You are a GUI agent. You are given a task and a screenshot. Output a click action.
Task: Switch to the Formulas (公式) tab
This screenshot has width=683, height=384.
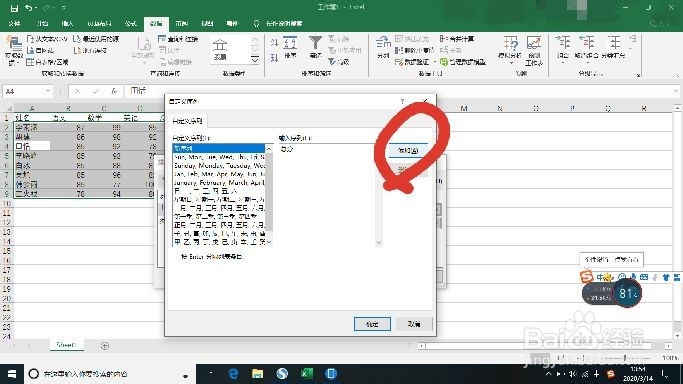[x=131, y=24]
